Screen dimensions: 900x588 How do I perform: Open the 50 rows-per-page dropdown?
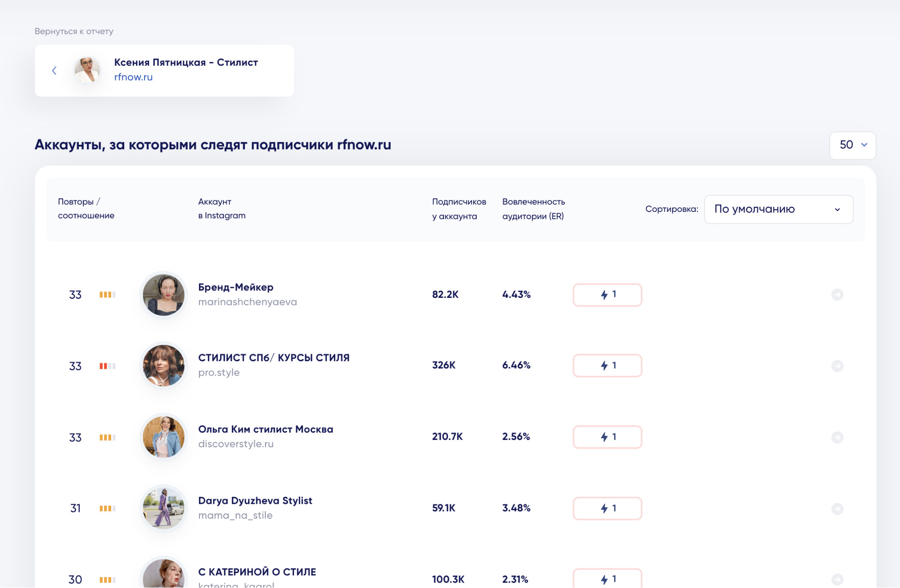pyautogui.click(x=853, y=145)
